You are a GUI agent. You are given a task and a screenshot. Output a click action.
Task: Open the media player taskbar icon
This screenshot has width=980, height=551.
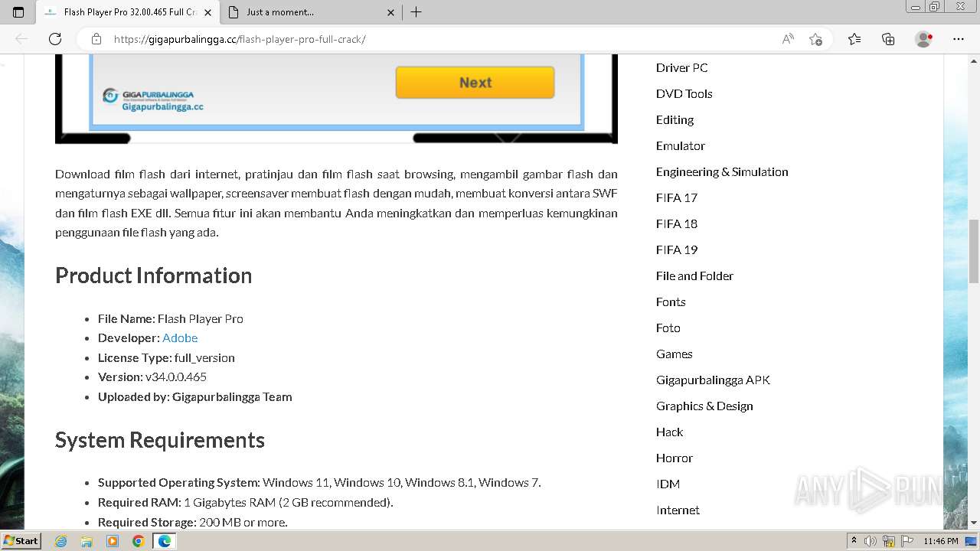[x=113, y=541]
